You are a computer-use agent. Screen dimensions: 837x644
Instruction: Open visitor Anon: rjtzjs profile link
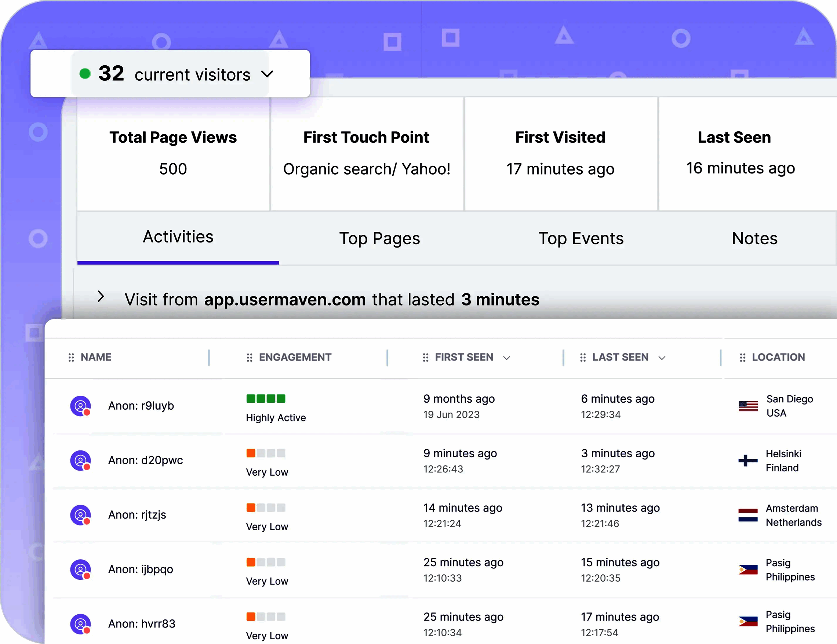pyautogui.click(x=137, y=515)
